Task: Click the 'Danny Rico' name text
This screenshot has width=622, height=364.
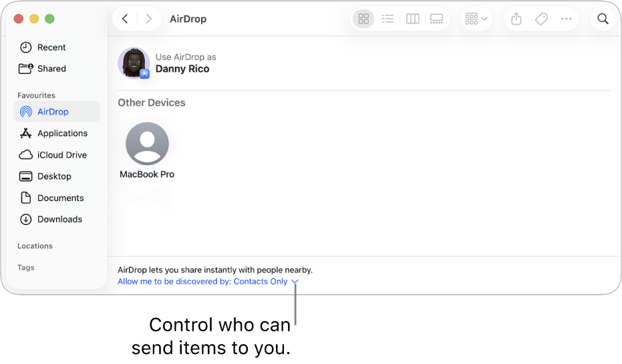Action: pos(182,69)
